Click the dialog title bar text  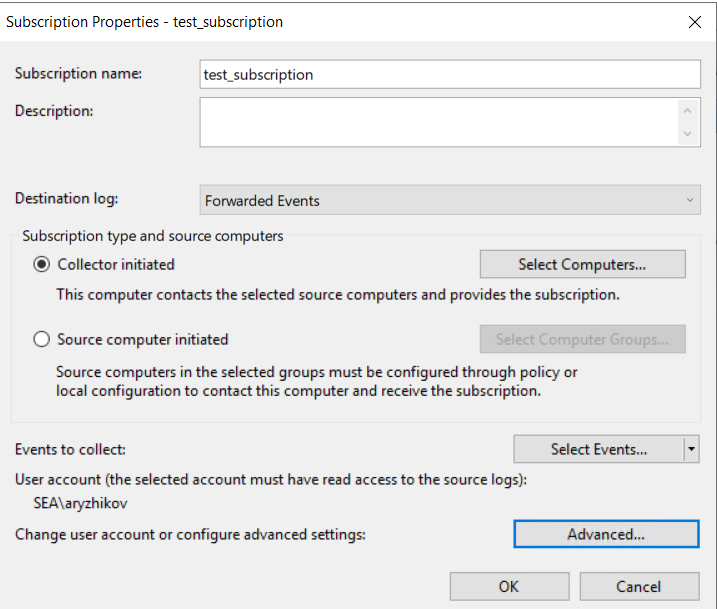[144, 21]
